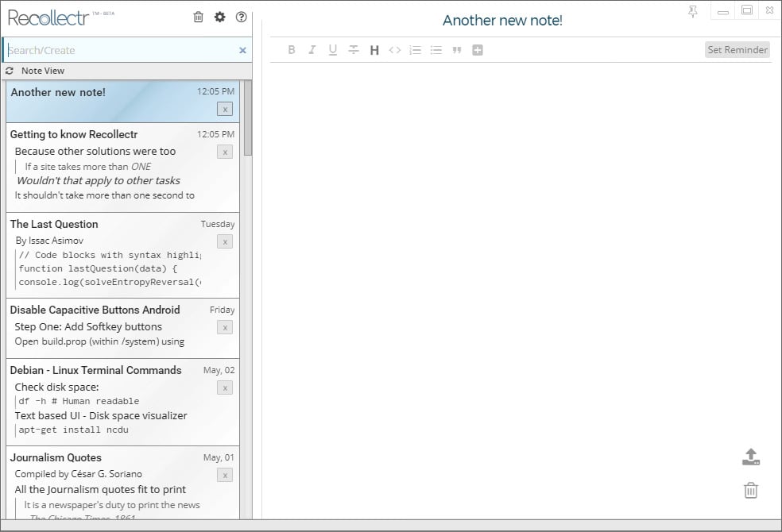Click 'Wouldn't that apply to other tasks' line

coord(99,181)
